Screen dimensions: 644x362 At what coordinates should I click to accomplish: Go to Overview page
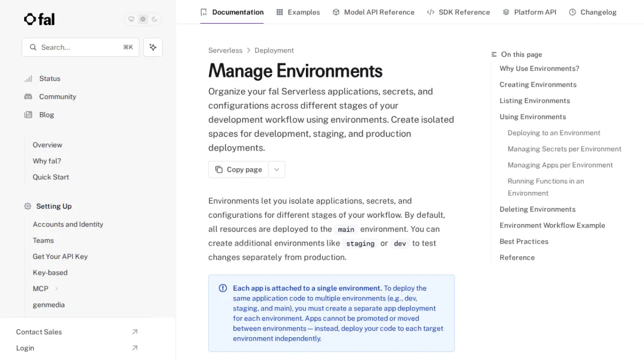pos(47,145)
